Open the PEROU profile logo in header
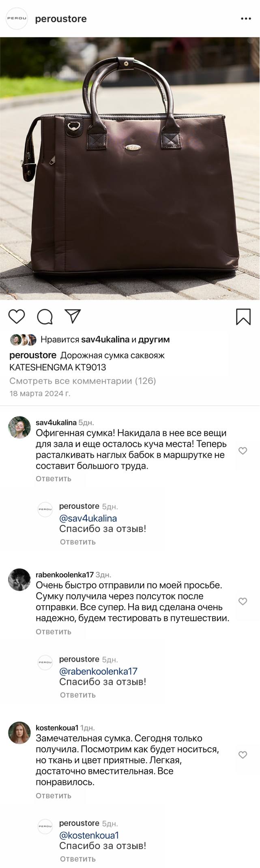 click(x=17, y=19)
